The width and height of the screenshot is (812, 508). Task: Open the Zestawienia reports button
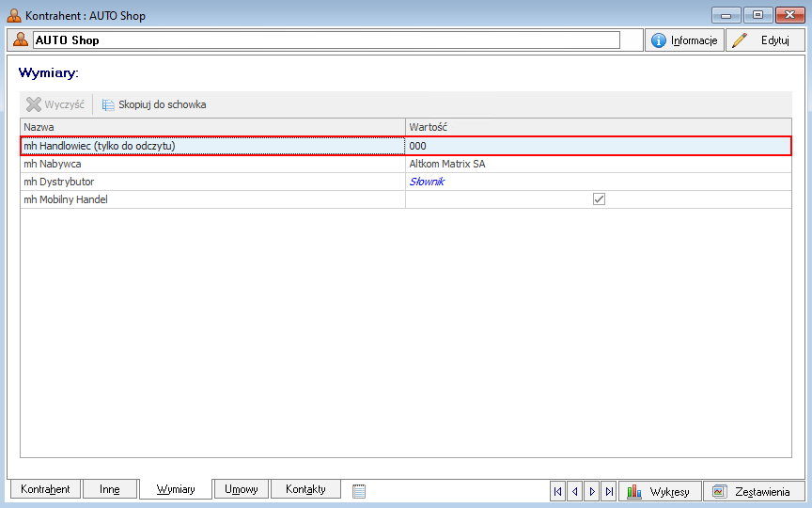coord(753,491)
